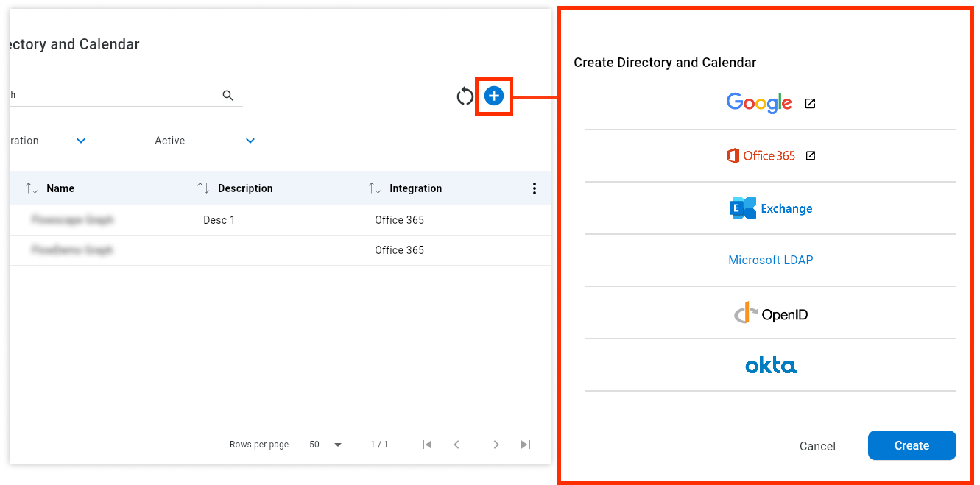
Task: Click the Integration column header
Action: (416, 188)
